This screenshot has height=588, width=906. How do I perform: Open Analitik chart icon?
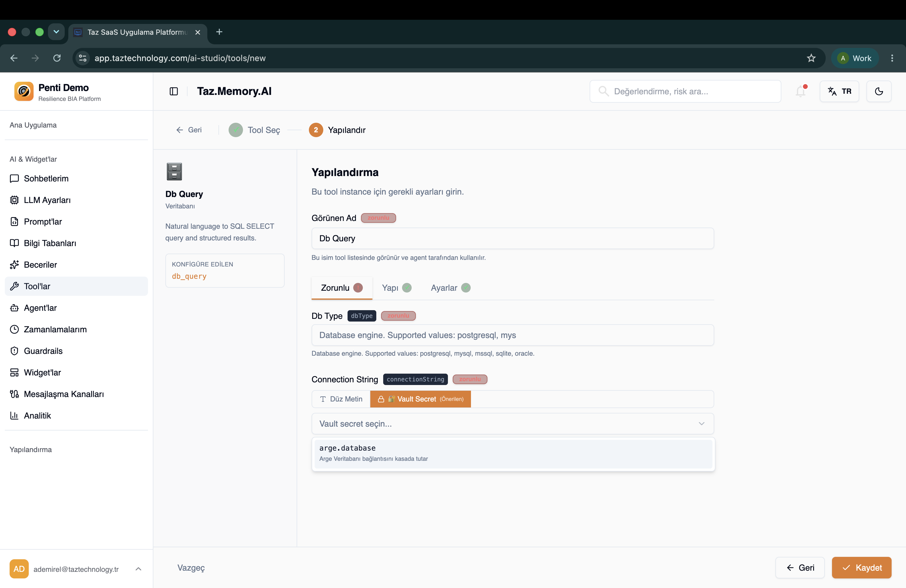[x=14, y=415]
